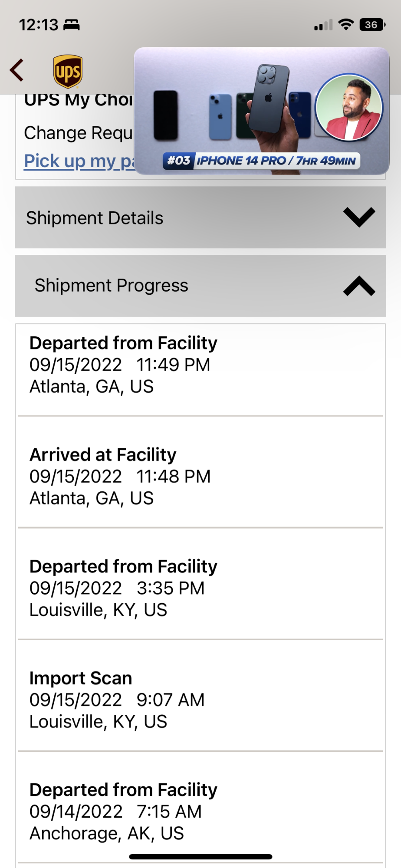This screenshot has height=868, width=401.
Task: Tap the Wi-Fi status icon
Action: coord(346,25)
